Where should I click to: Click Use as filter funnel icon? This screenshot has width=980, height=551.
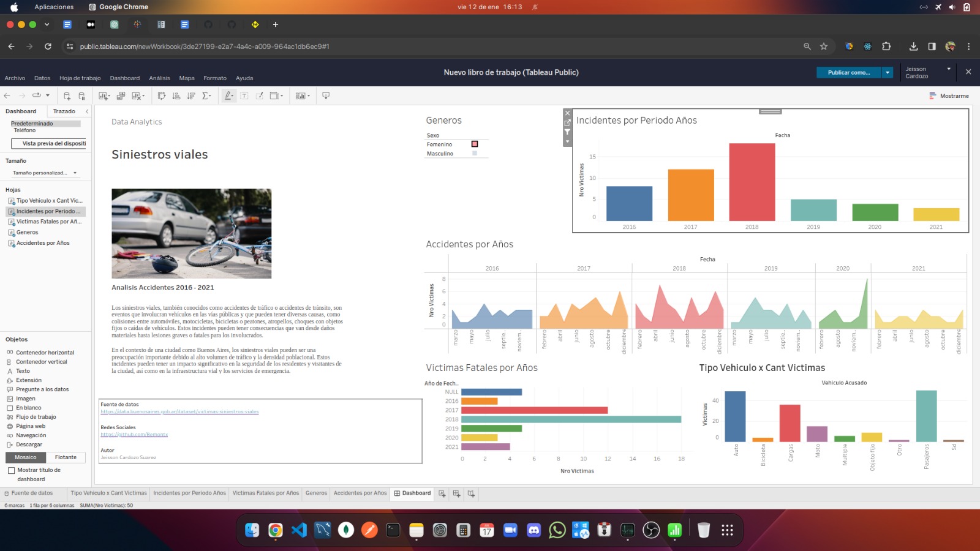point(567,132)
